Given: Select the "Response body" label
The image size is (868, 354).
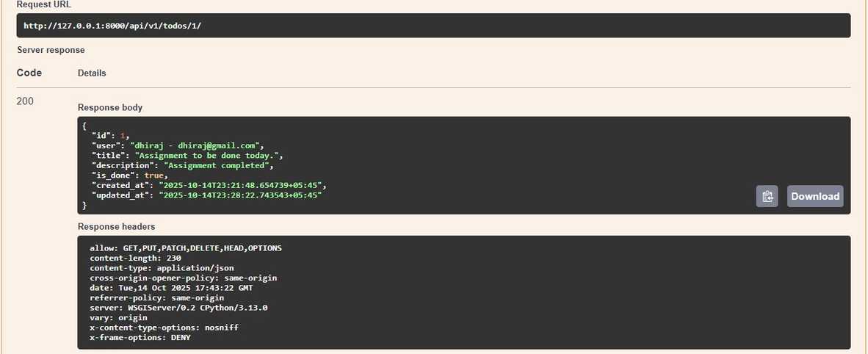Looking at the screenshot, I should pos(110,107).
